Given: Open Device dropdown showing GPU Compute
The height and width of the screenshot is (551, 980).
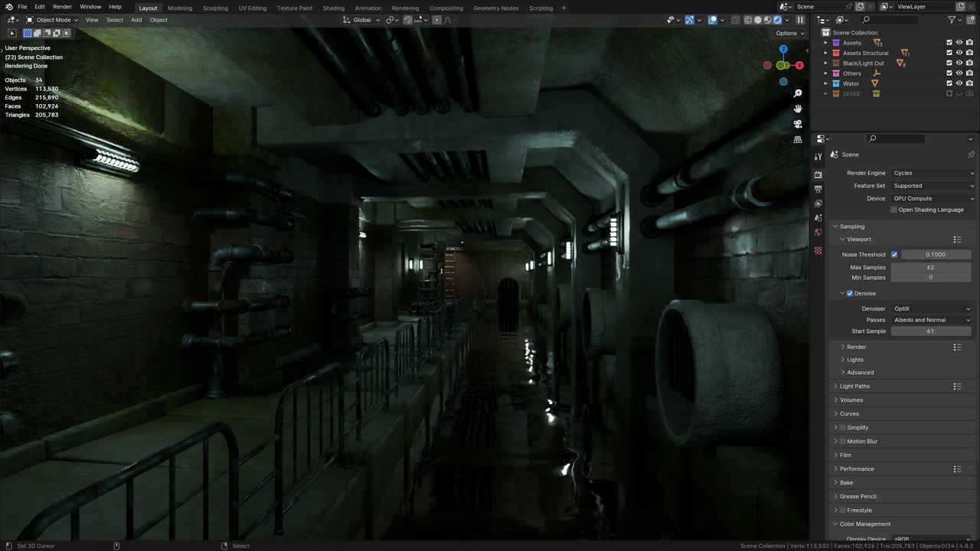Looking at the screenshot, I should [933, 199].
